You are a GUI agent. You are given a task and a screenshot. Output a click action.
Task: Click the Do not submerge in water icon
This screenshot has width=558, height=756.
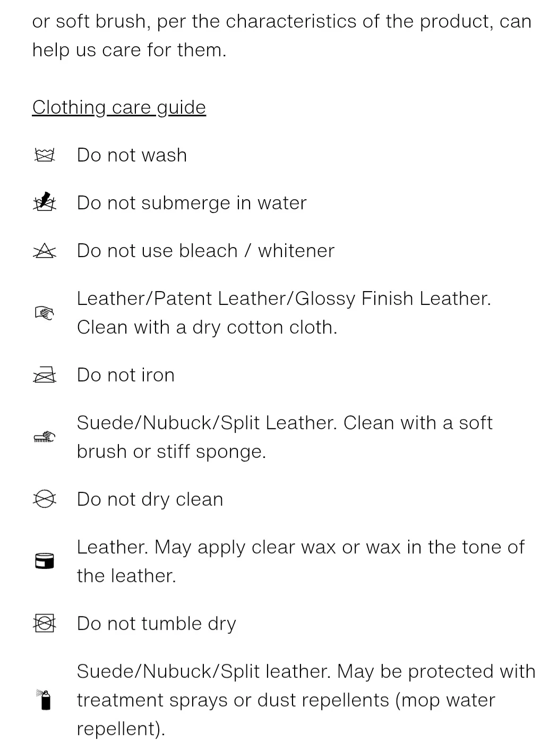point(45,202)
